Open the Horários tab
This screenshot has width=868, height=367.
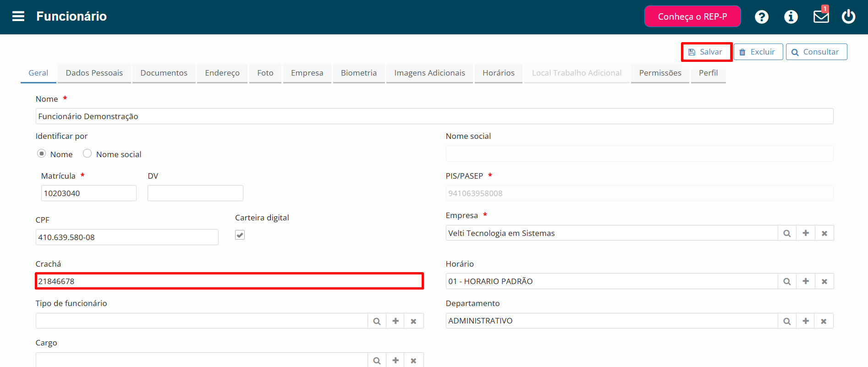pos(499,73)
